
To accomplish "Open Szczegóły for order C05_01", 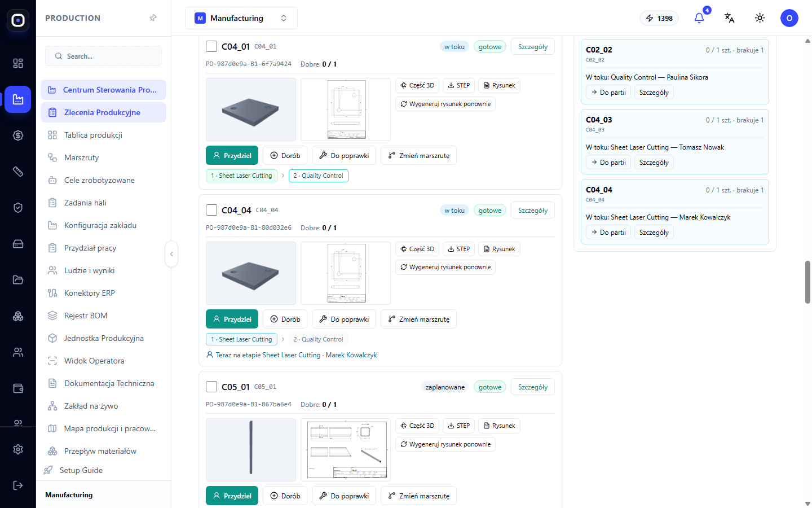I will point(533,387).
